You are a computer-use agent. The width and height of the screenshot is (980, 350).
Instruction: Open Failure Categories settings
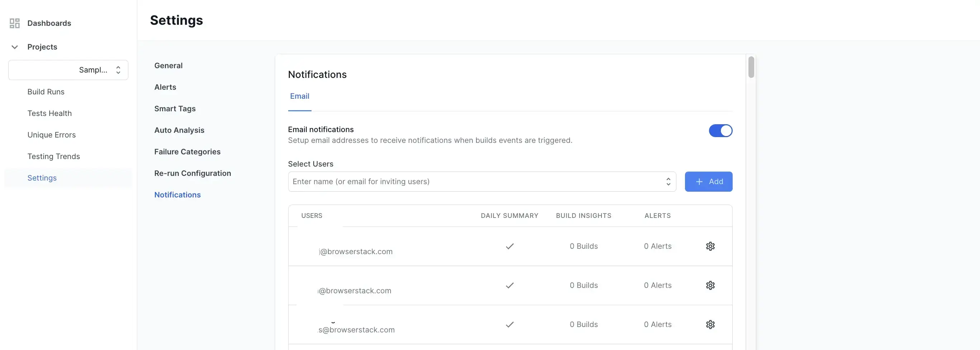pos(187,151)
